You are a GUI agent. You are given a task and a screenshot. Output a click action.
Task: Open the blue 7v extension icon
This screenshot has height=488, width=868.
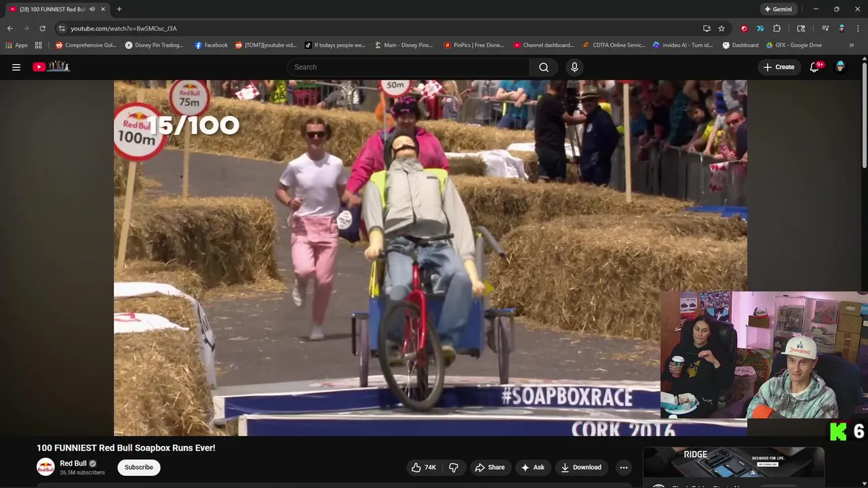click(x=760, y=28)
